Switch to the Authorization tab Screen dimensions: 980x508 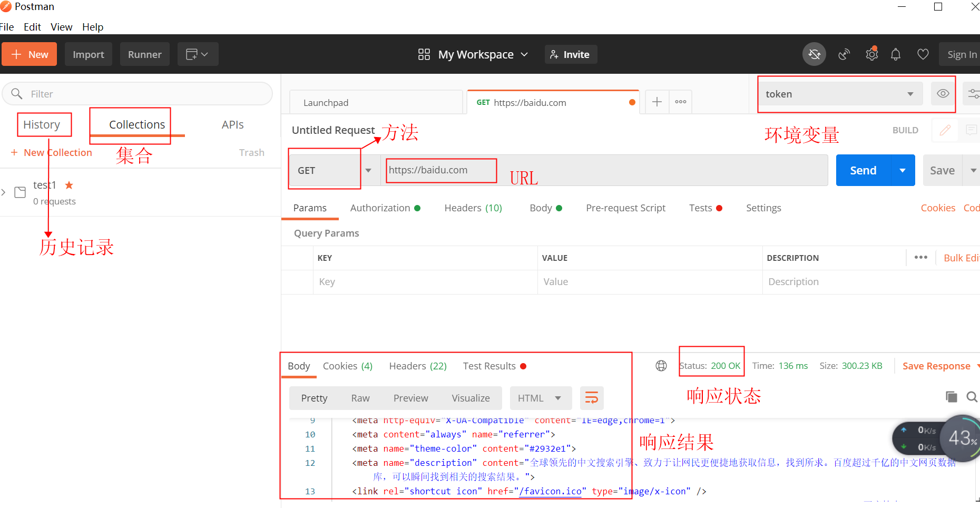380,208
